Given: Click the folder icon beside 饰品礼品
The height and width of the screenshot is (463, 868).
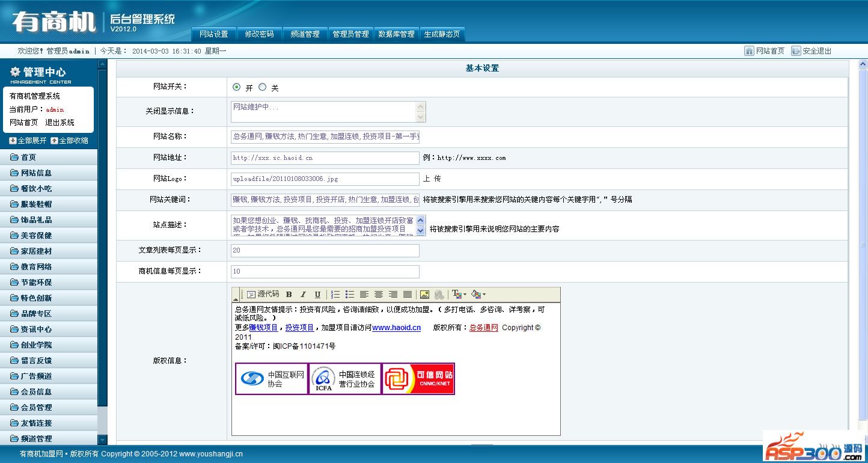Looking at the screenshot, I should click(x=14, y=220).
